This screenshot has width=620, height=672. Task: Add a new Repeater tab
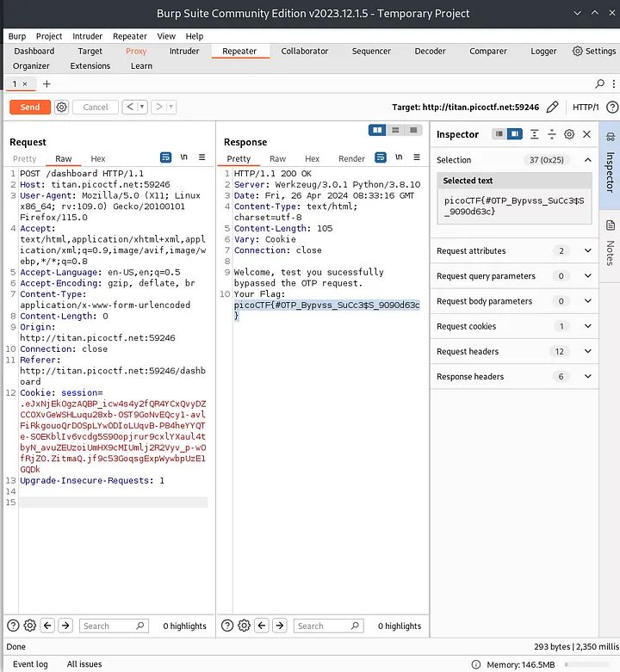click(46, 84)
